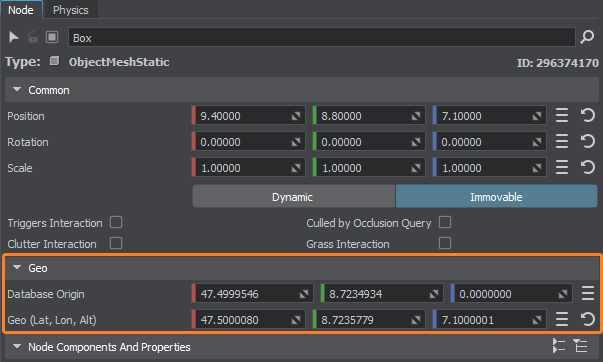Screen dimensions: 603x362
Task: Tick the Grass Interaction checkbox
Action: click(445, 243)
